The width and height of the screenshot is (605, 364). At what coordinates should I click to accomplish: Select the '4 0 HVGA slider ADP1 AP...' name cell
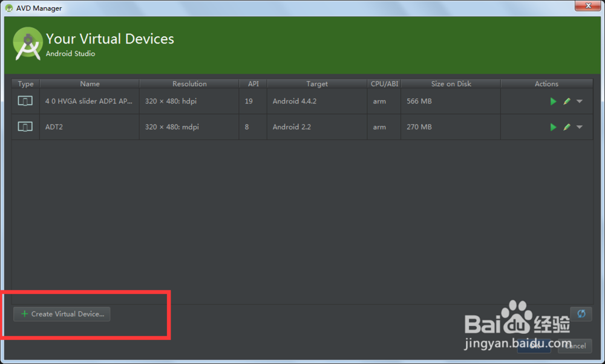(x=89, y=101)
